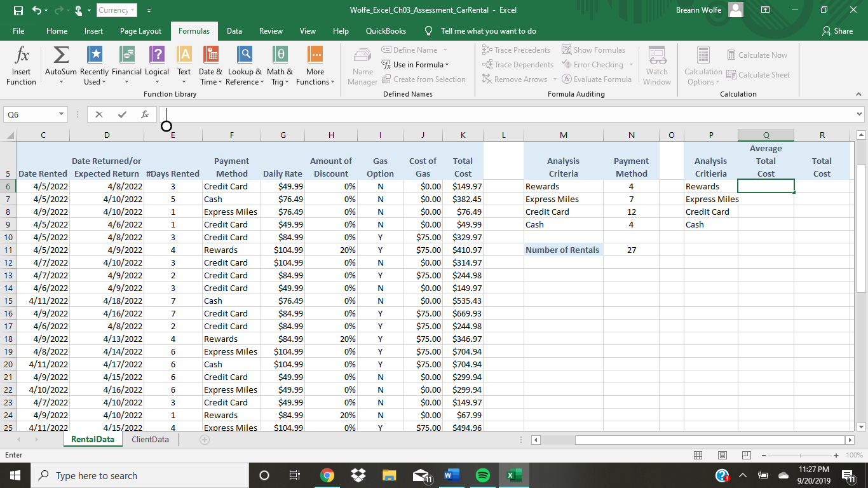Open the Insert Function dialog
Screen dimensions: 868x488
21,67
